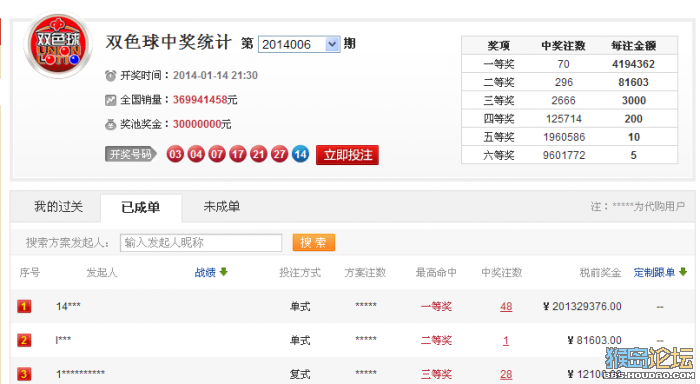
Task: Click the 4194362 per-bet amount cell
Action: [x=633, y=64]
